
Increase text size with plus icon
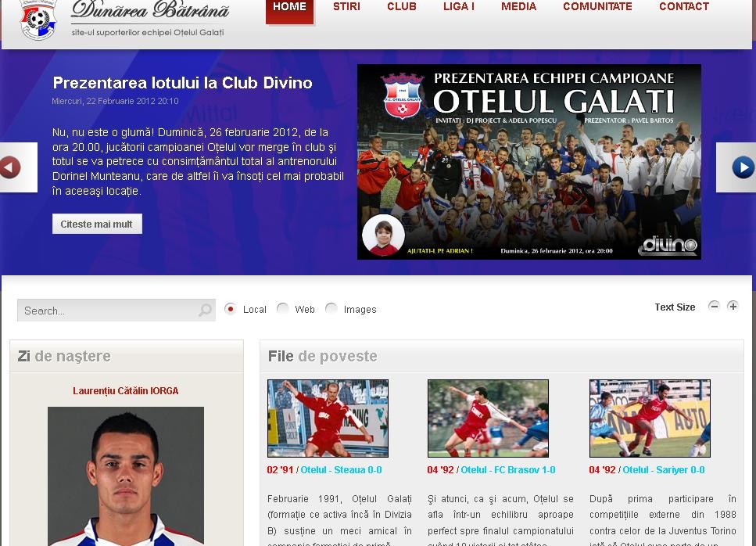733,307
